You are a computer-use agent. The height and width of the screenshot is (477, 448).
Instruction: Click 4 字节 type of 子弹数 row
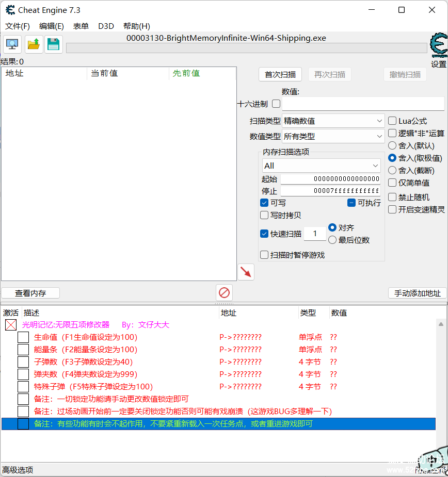click(x=310, y=361)
